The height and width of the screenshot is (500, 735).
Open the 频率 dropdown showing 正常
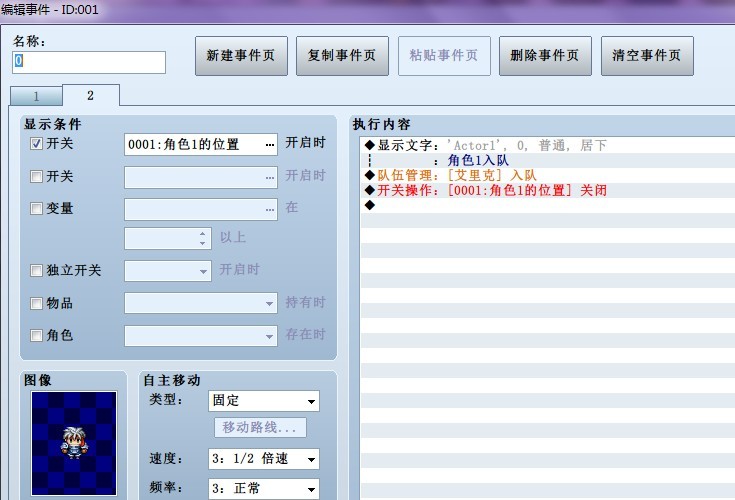click(x=264, y=489)
